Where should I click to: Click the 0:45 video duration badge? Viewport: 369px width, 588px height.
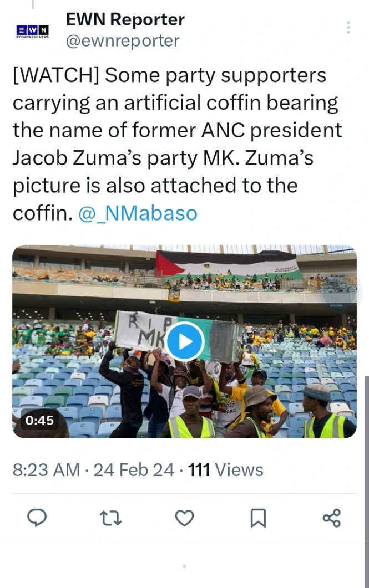pos(39,421)
